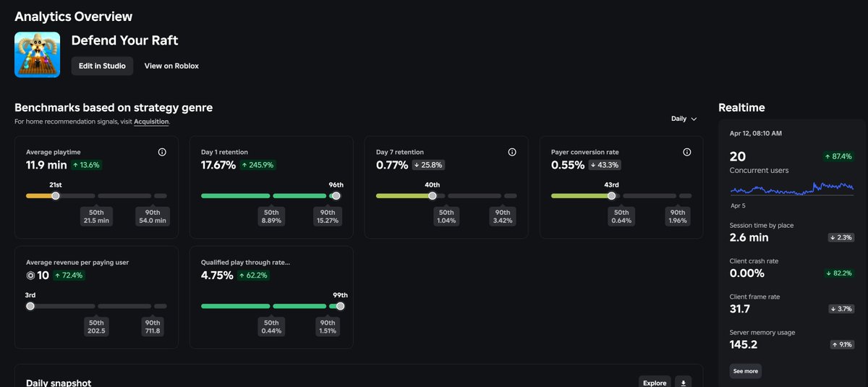
Task: Click the Daily snapshot heading
Action: point(59,383)
